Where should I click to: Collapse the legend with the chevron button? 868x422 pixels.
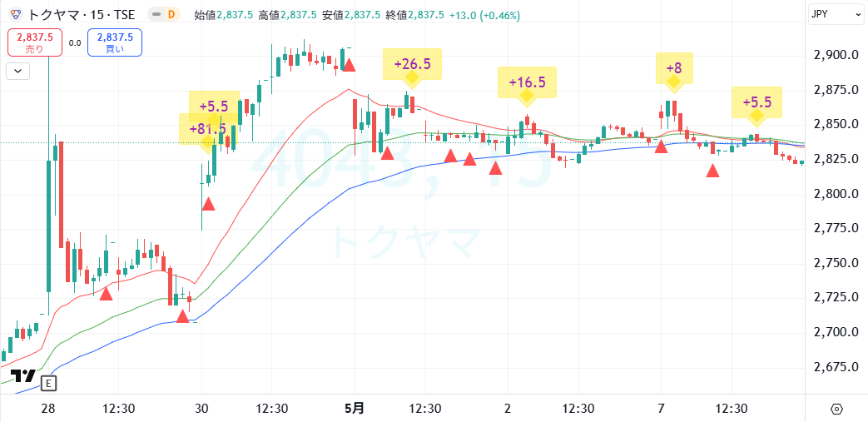[x=18, y=71]
